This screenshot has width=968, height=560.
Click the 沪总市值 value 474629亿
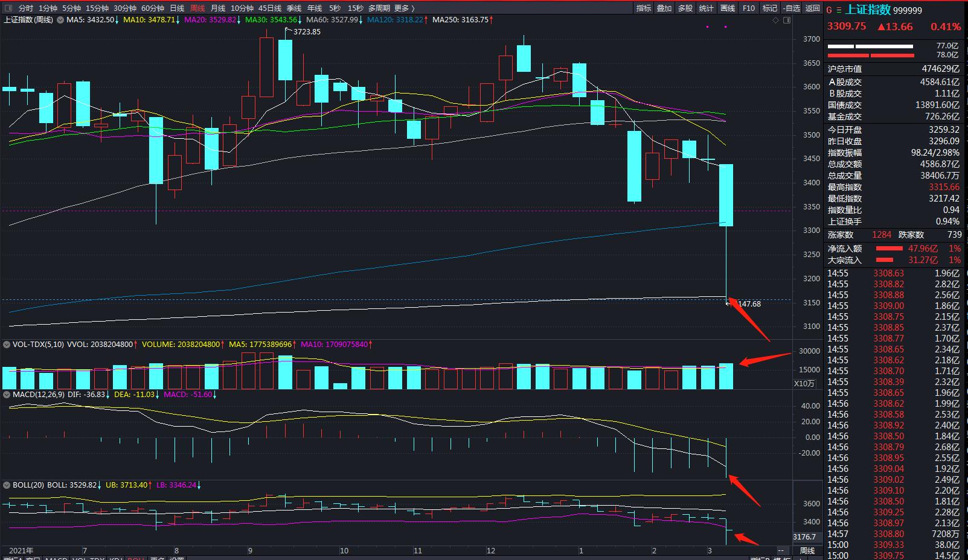940,69
